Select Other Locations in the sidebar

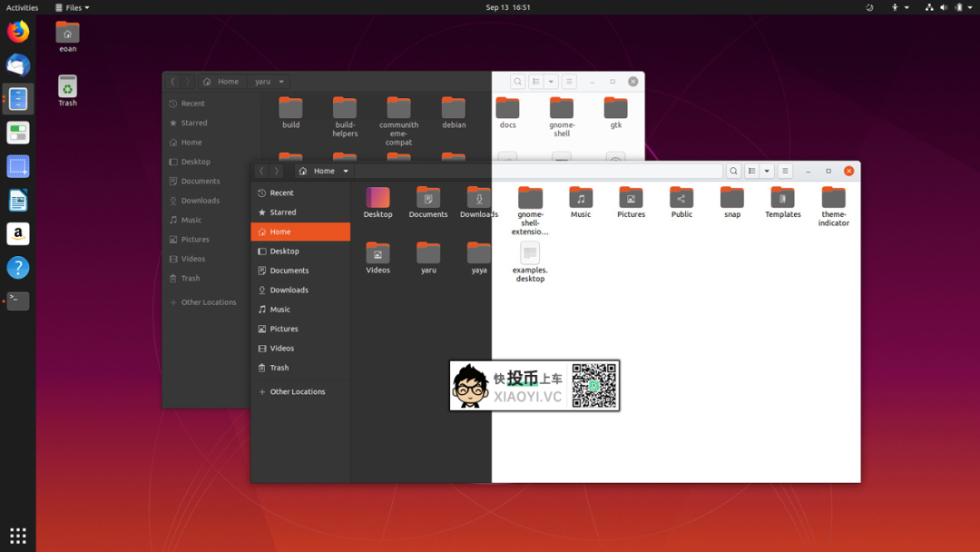[299, 391]
